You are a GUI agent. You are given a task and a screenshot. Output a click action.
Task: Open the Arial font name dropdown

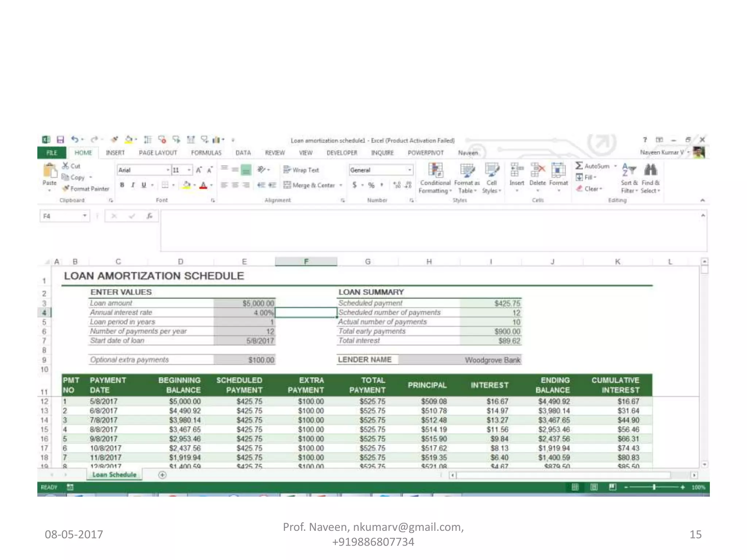pyautogui.click(x=168, y=170)
